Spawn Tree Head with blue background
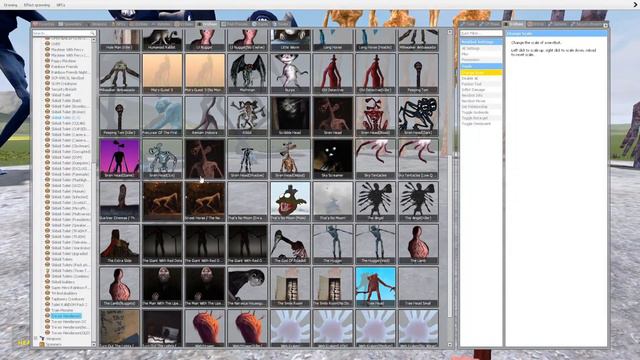 coord(376,287)
